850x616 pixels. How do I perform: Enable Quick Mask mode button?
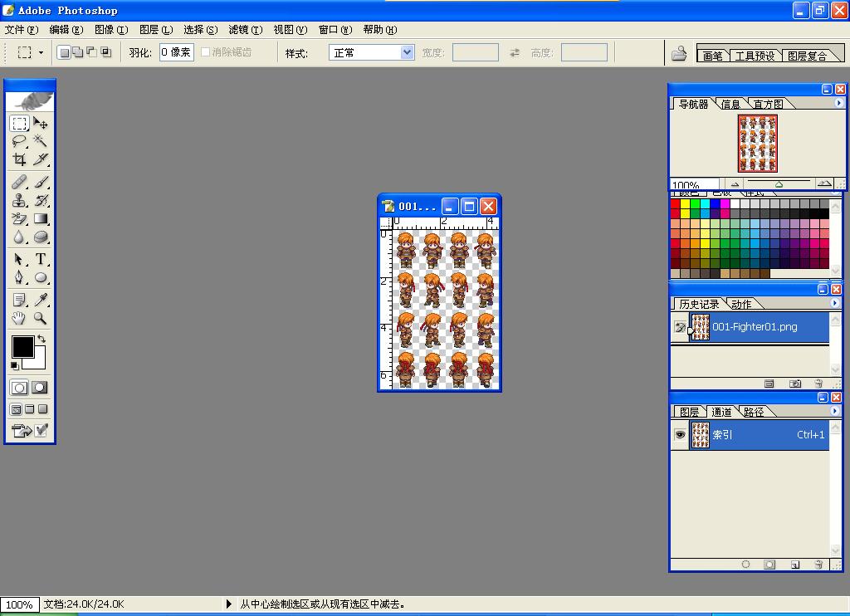39,388
